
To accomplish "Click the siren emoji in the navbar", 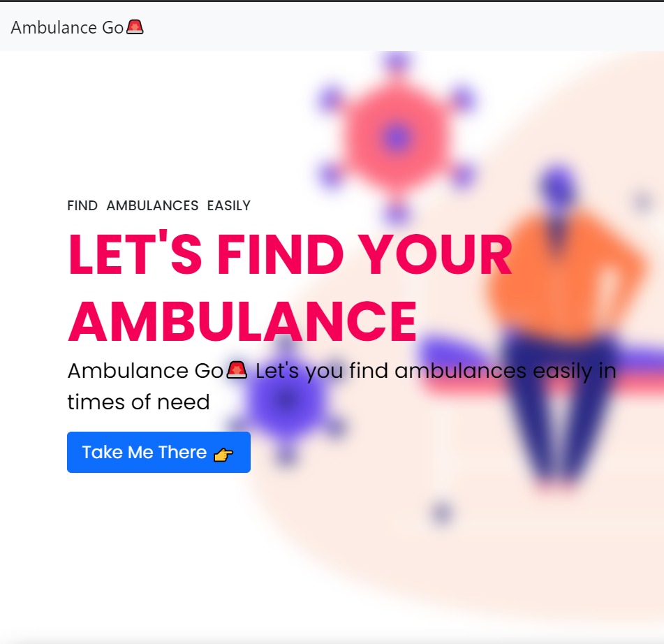I will pyautogui.click(x=135, y=27).
